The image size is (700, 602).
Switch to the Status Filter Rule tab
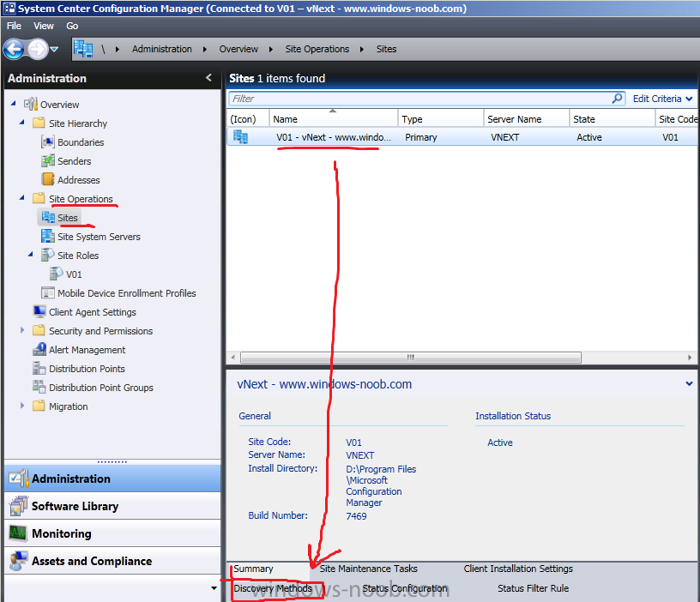coord(533,588)
